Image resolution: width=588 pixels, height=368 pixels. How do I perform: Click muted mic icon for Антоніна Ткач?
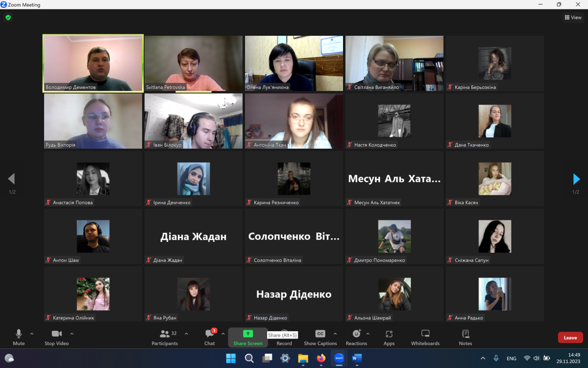[x=249, y=145]
